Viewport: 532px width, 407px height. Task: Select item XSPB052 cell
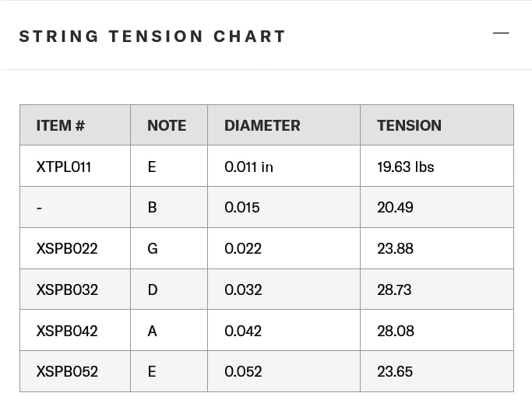coord(67,372)
